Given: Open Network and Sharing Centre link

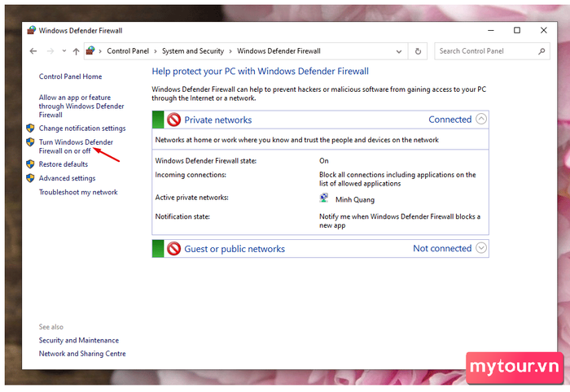Looking at the screenshot, I should pos(82,354).
